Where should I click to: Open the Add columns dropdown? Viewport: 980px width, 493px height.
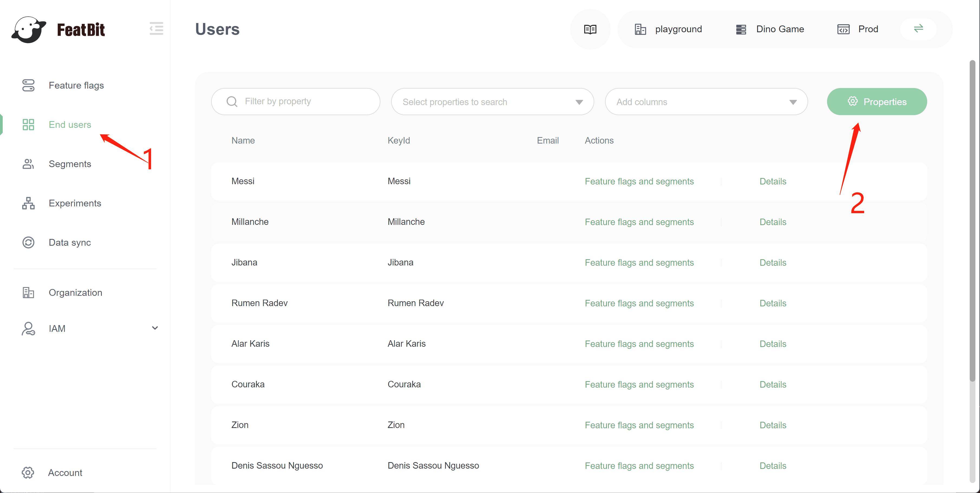pyautogui.click(x=706, y=102)
